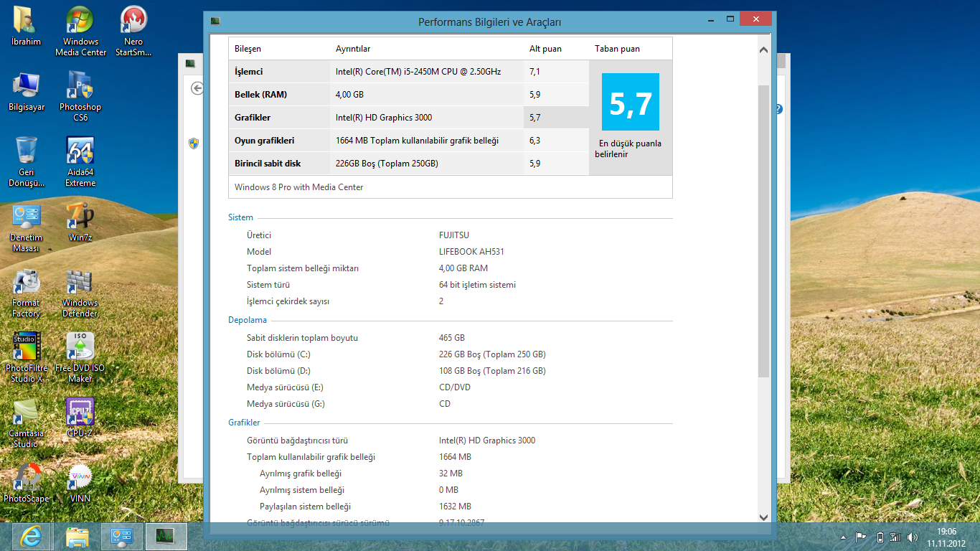Click the Alt puan column header

tap(545, 49)
